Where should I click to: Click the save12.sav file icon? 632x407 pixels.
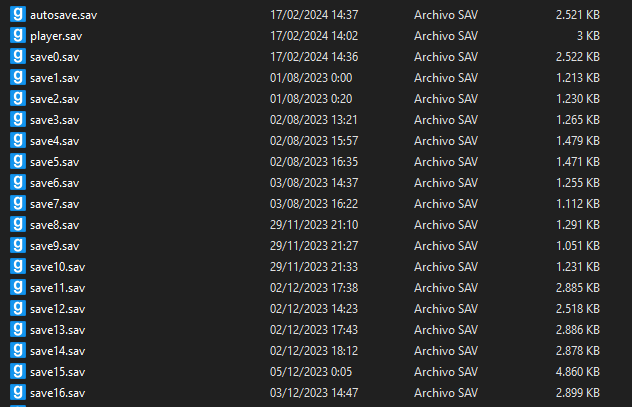point(18,308)
